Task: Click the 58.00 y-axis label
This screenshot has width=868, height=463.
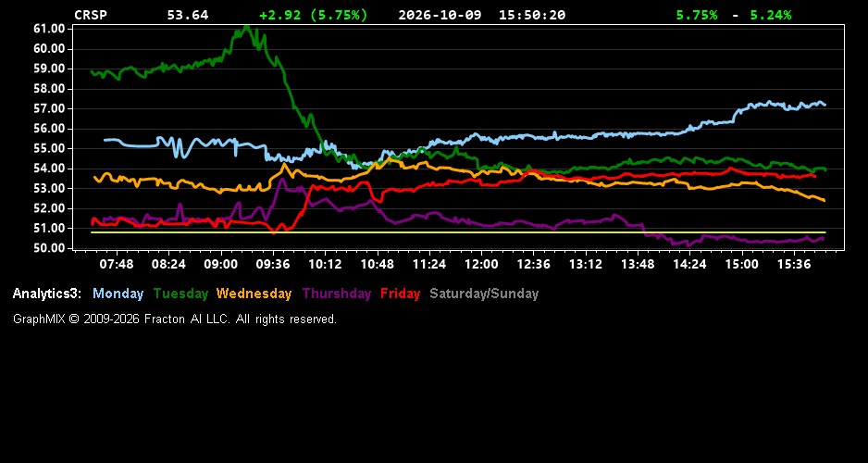Action: tap(50, 89)
